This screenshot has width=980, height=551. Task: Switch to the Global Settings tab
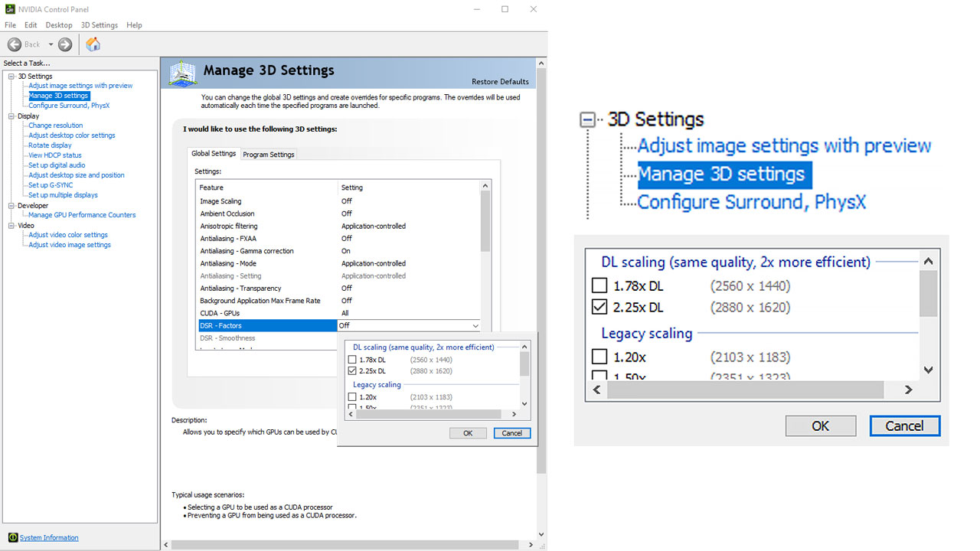point(214,153)
